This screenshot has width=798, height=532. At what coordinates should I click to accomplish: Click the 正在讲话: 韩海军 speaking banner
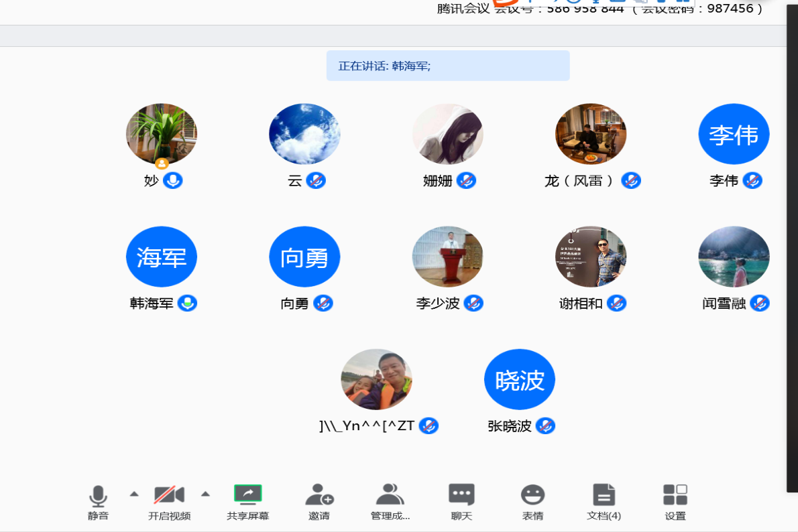447,66
